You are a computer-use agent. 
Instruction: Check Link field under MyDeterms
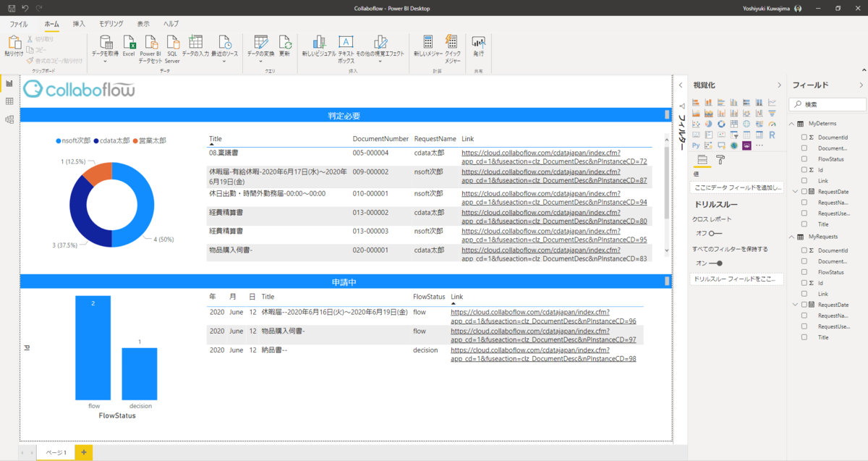804,180
